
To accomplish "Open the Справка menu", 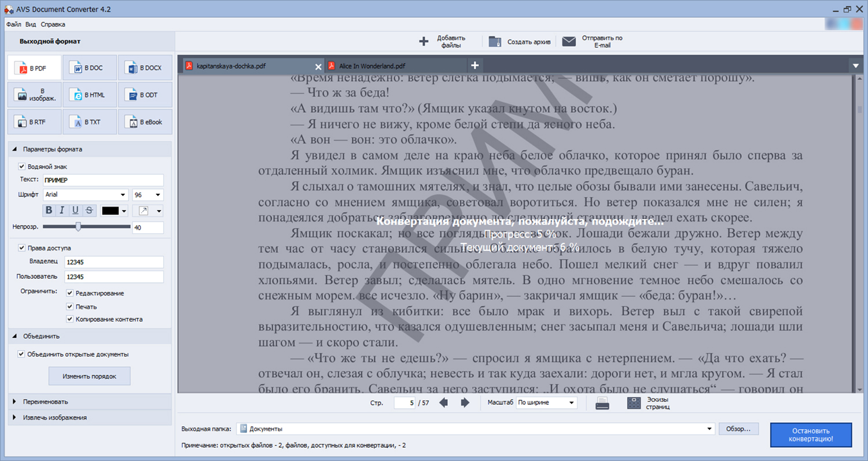I will pyautogui.click(x=53, y=24).
